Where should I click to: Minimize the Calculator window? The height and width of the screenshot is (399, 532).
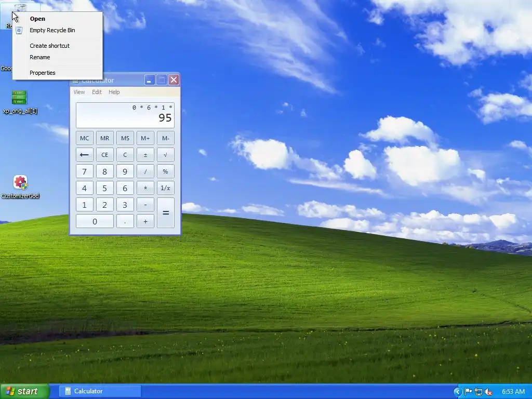pos(150,79)
